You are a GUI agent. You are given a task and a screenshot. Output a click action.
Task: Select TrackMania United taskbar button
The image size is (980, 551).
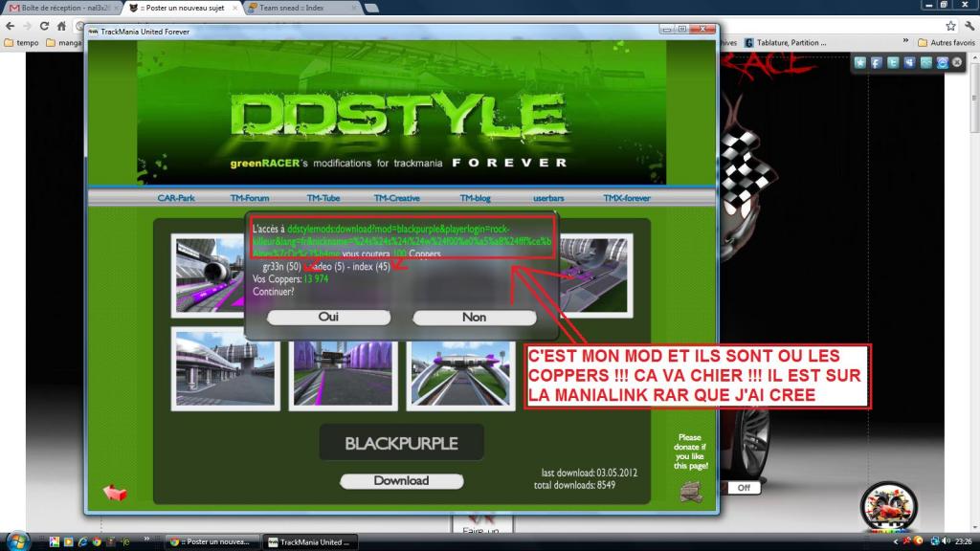point(309,541)
